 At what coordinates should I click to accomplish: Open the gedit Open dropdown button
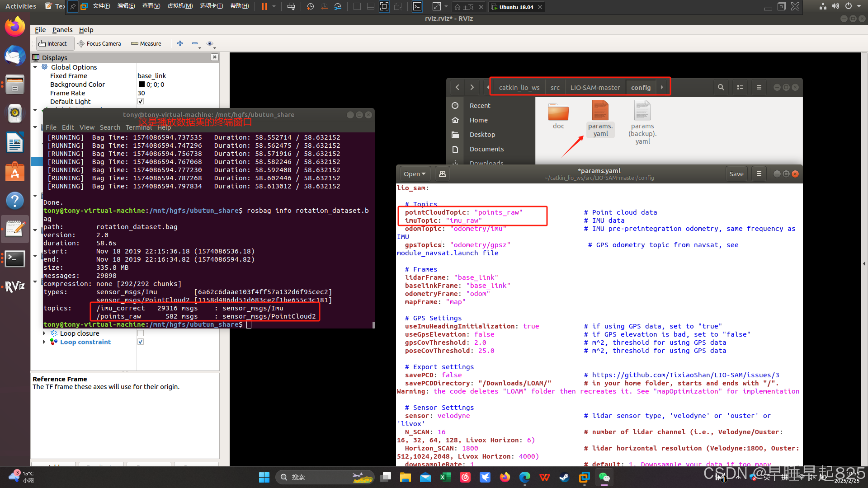pos(414,174)
